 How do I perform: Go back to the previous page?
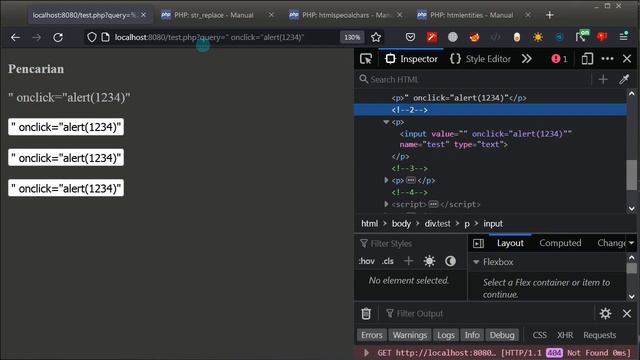pos(16,38)
